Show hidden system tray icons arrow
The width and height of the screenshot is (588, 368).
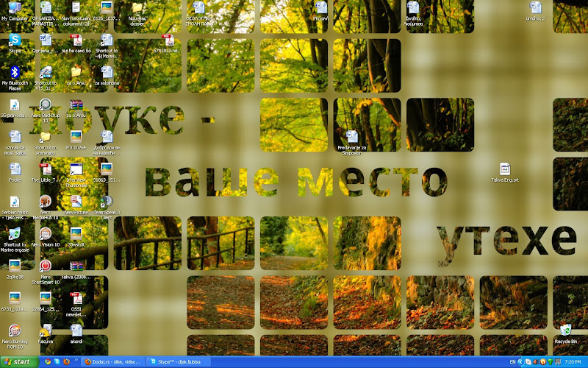click(520, 362)
